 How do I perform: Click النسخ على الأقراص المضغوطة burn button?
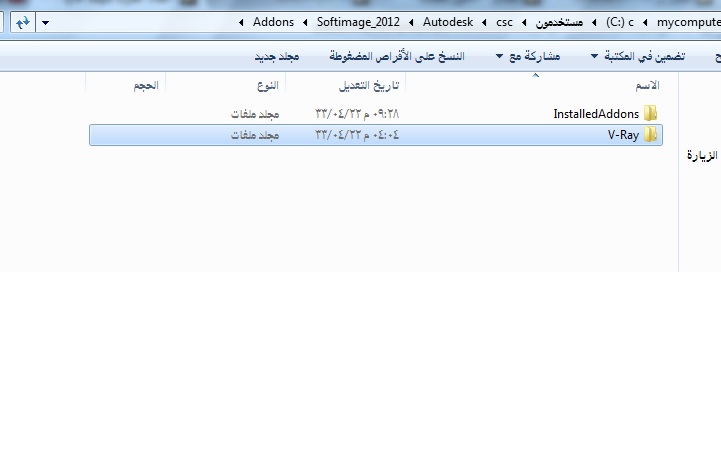[397, 56]
